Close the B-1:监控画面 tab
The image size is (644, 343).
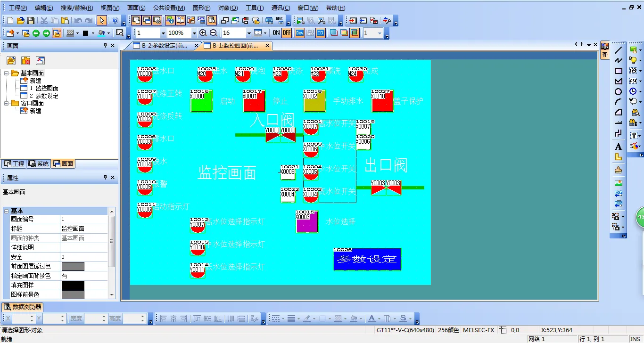point(267,46)
